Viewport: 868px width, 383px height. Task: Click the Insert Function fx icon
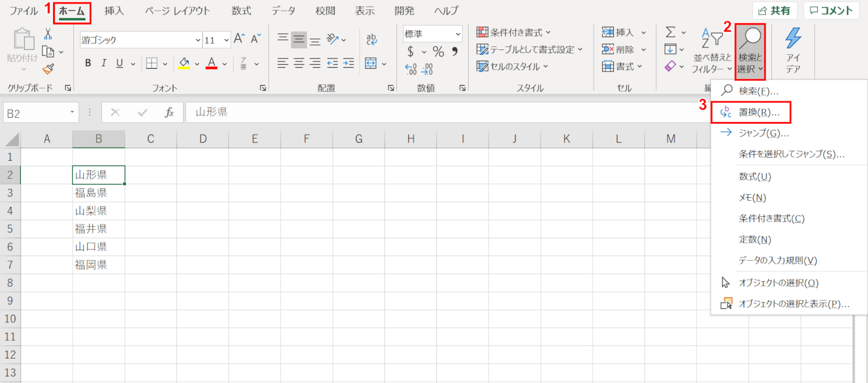[169, 112]
